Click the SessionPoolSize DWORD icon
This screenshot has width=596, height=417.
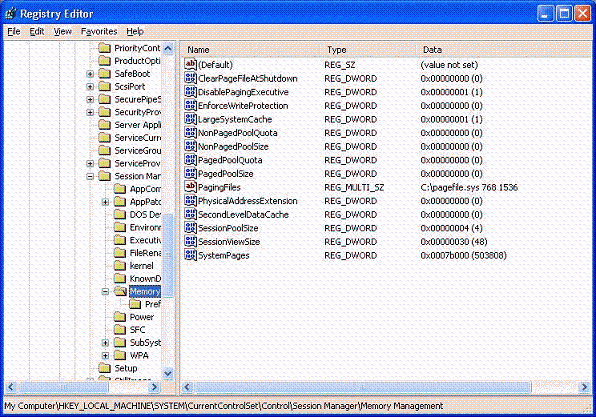point(190,228)
